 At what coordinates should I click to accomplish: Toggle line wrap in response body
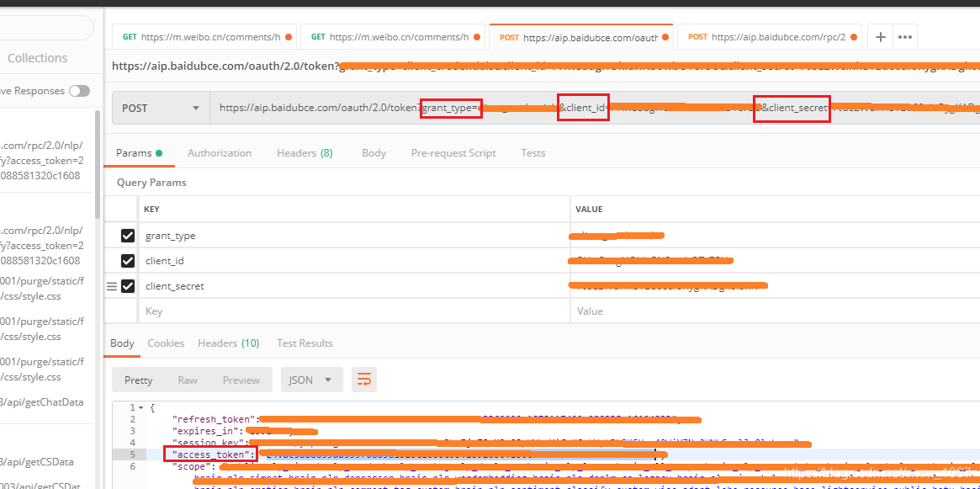[363, 380]
